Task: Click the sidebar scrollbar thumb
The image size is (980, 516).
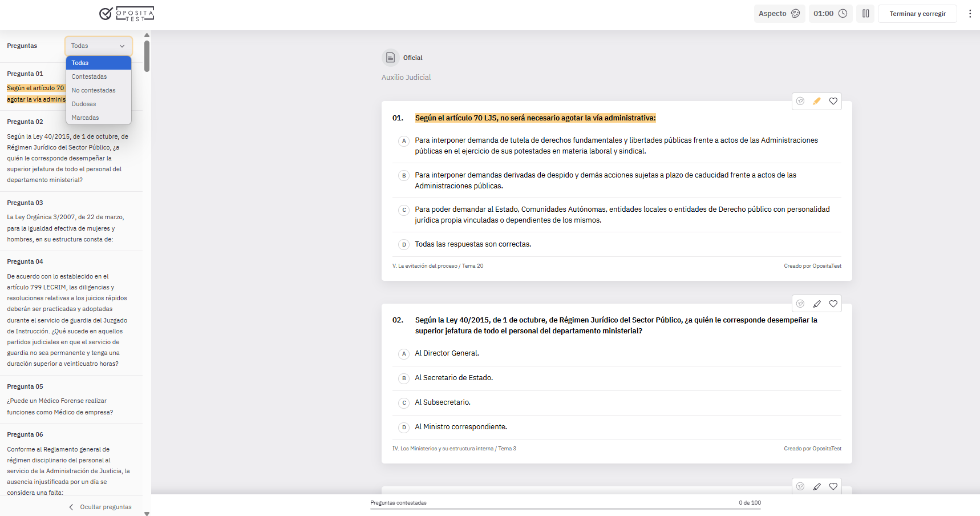Action: pos(147,56)
